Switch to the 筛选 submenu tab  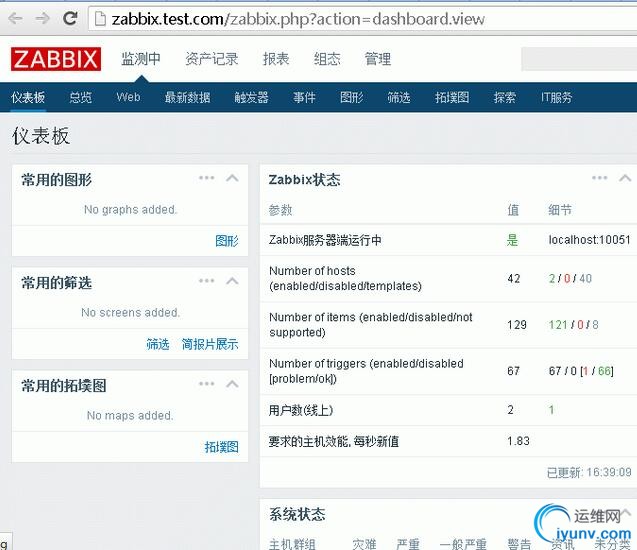pyautogui.click(x=399, y=97)
